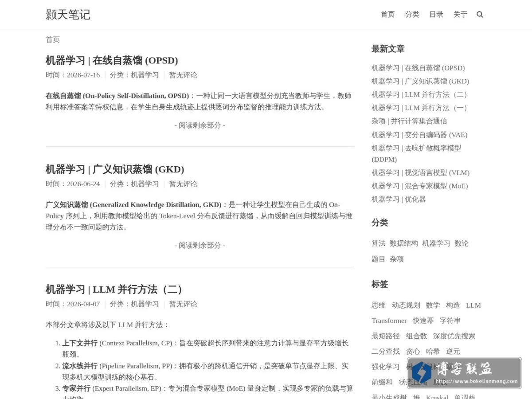Open sidebar article LLM 并行方法（一）
This screenshot has width=532, height=399.
tap(421, 108)
